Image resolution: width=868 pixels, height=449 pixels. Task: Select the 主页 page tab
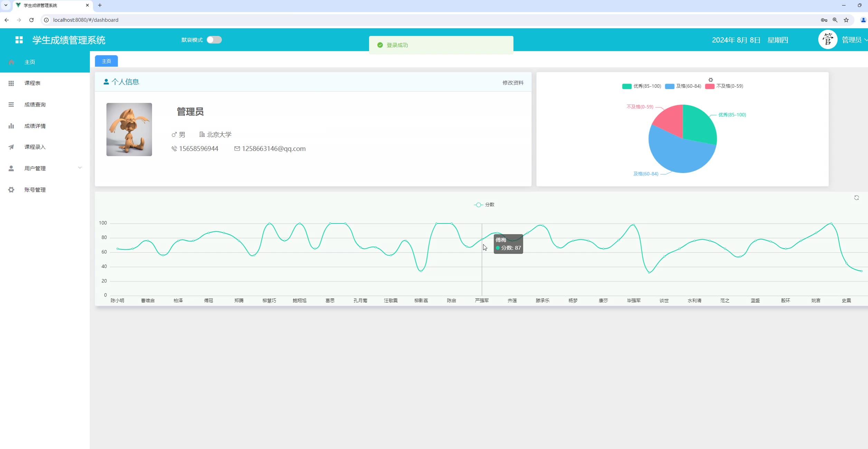click(106, 61)
